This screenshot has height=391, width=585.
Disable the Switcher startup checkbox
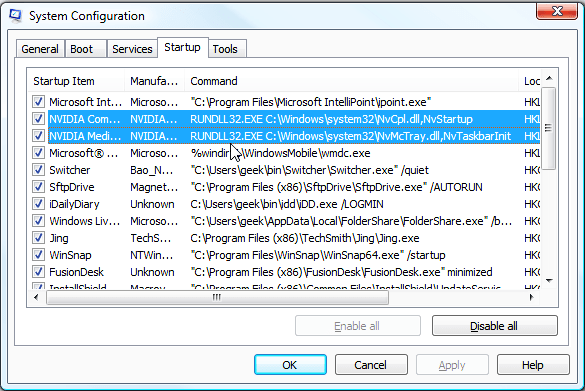point(38,170)
